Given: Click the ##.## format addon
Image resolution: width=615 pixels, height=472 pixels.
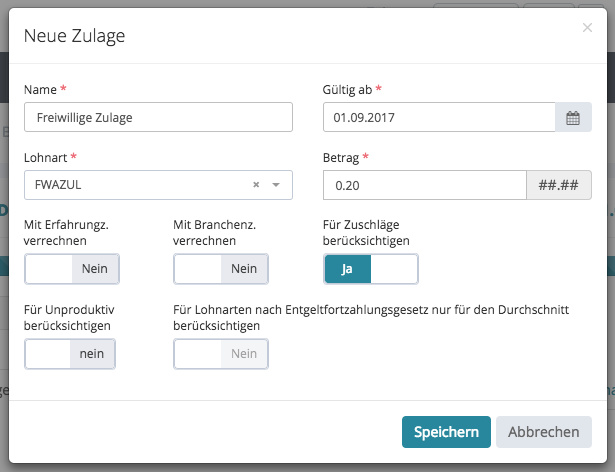Looking at the screenshot, I should [x=559, y=186].
